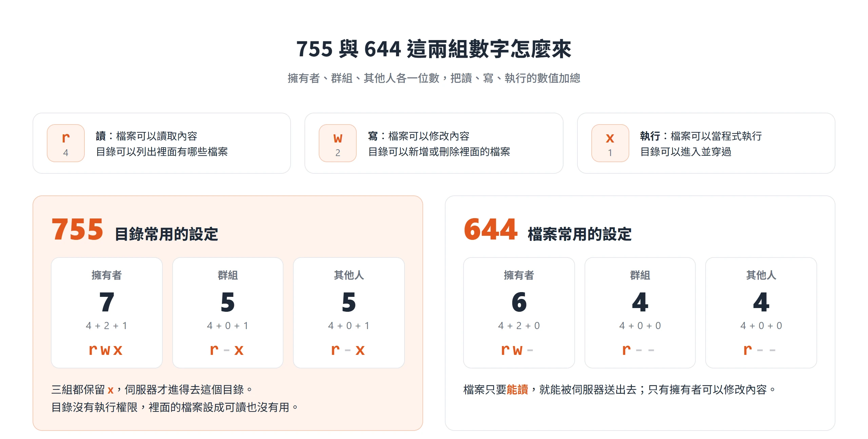Click the r read permission badge
The height and width of the screenshot is (439, 868).
[66, 143]
